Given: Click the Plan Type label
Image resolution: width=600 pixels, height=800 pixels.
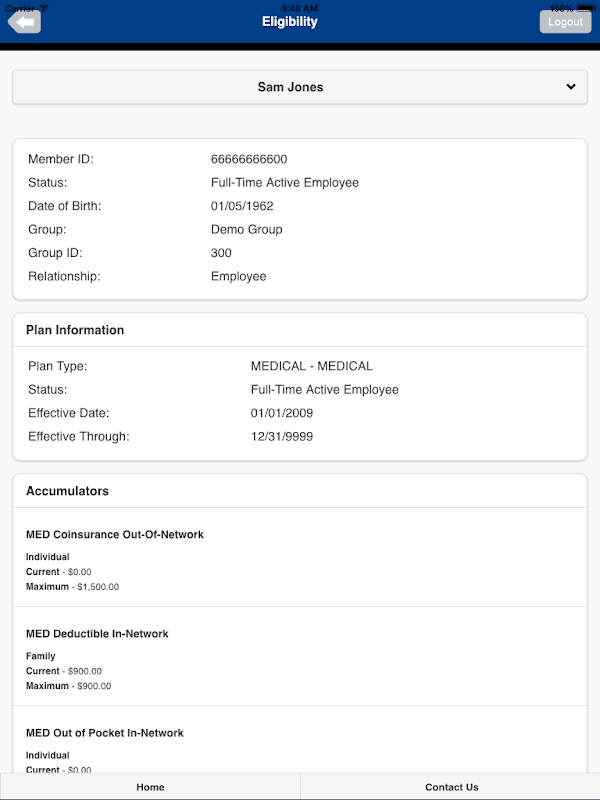Looking at the screenshot, I should (58, 366).
